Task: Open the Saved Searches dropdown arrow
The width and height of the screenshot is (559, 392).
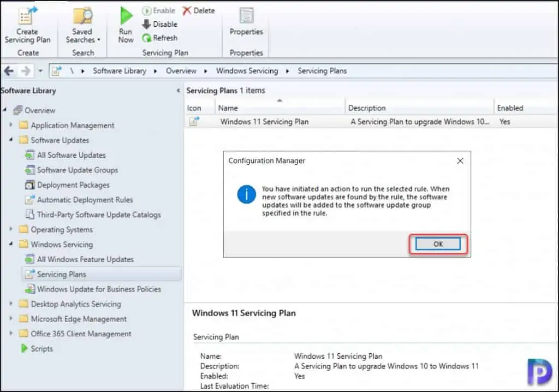Action: [99, 40]
